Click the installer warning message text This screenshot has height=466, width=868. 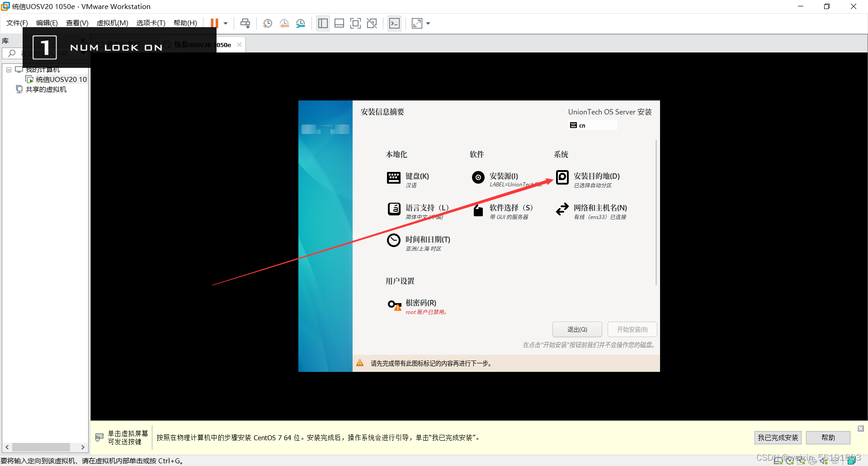click(x=431, y=363)
